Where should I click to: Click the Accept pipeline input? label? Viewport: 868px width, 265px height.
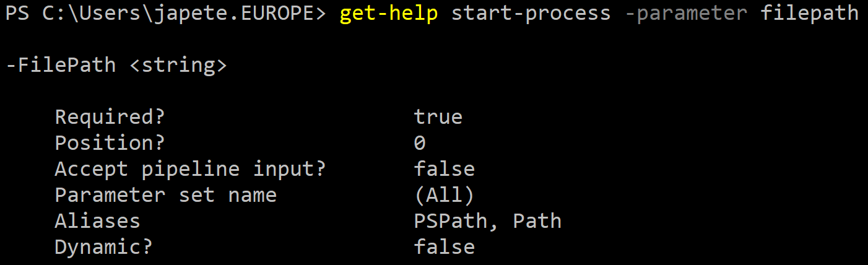(190, 169)
